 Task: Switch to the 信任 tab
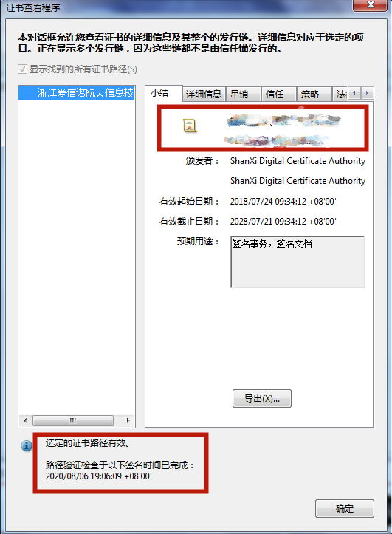tap(279, 94)
